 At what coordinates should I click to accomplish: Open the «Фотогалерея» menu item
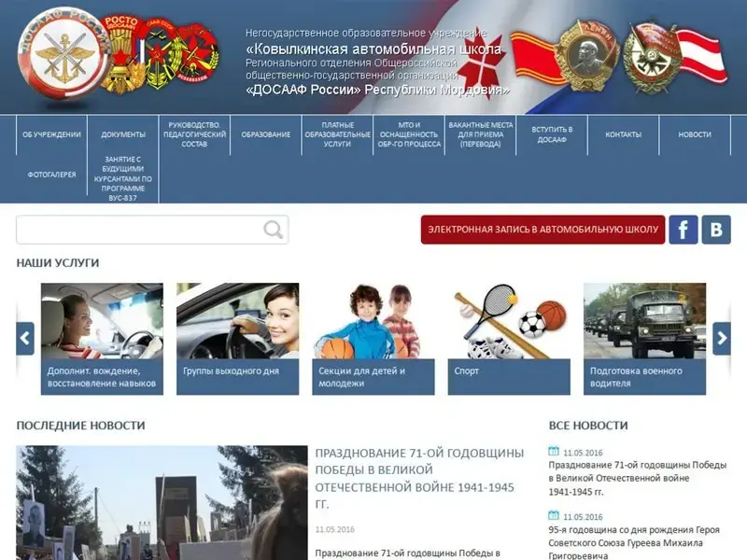(x=51, y=175)
